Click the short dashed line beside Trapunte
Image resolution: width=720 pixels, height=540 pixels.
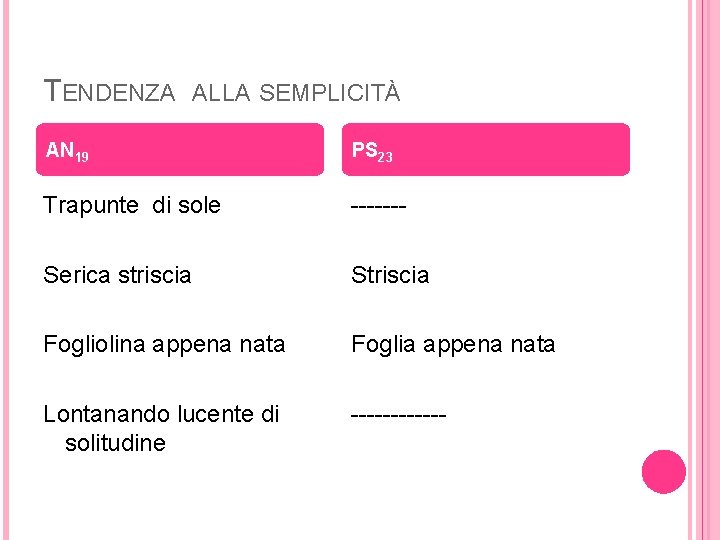[378, 208]
